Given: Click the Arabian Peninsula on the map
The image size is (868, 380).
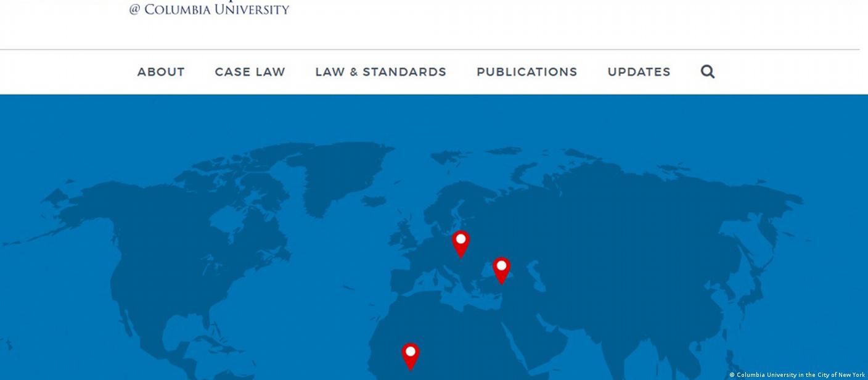Looking at the screenshot, I should (x=546, y=336).
